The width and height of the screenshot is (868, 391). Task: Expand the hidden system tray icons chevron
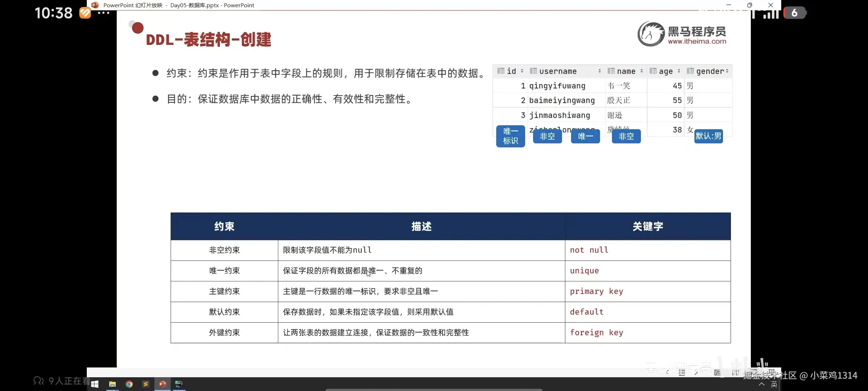(762, 384)
